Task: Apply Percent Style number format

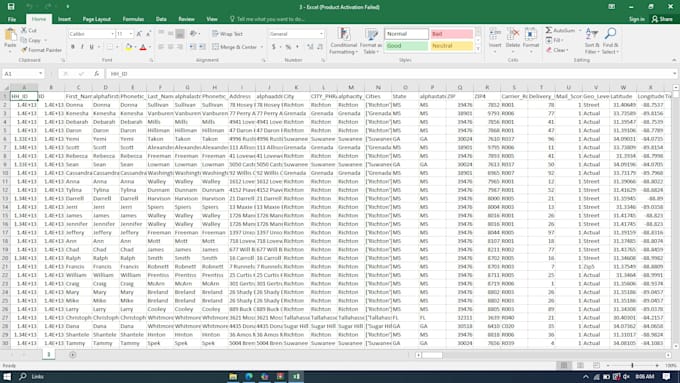Action: point(288,47)
